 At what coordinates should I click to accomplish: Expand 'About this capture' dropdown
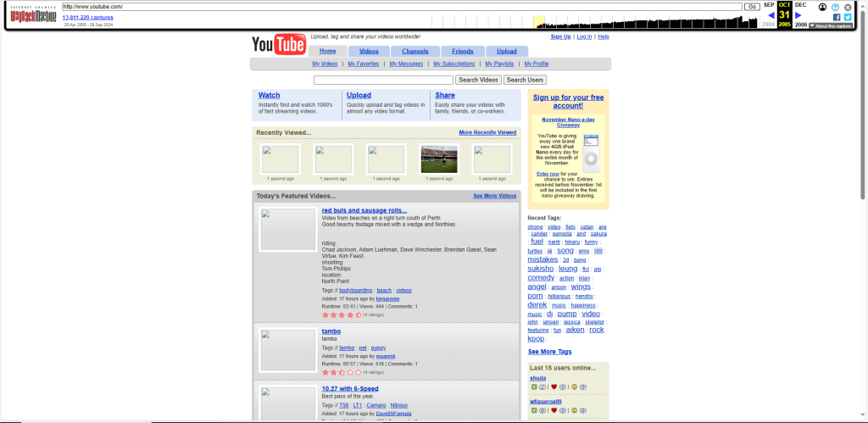point(830,26)
